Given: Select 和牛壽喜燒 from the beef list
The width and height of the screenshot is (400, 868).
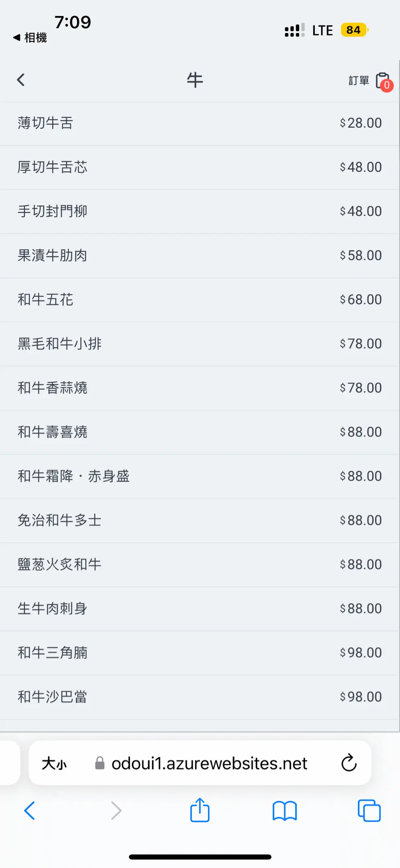Looking at the screenshot, I should 52,432.
